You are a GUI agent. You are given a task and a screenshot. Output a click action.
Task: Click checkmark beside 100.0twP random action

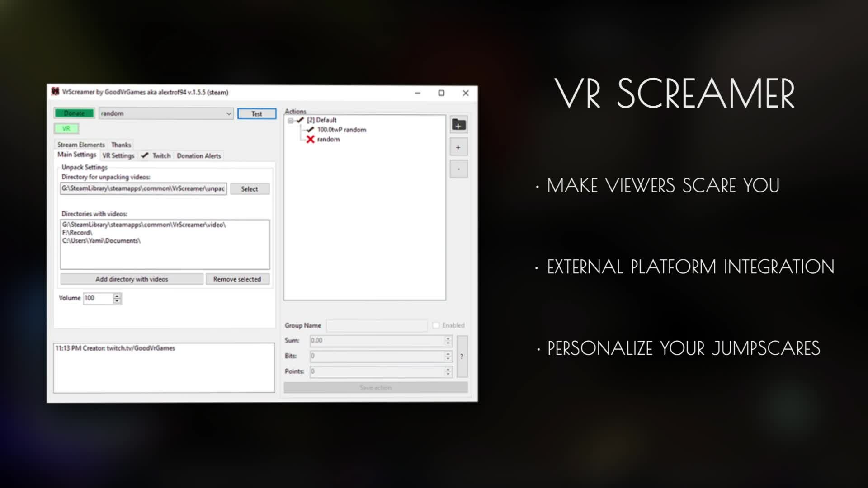point(310,130)
